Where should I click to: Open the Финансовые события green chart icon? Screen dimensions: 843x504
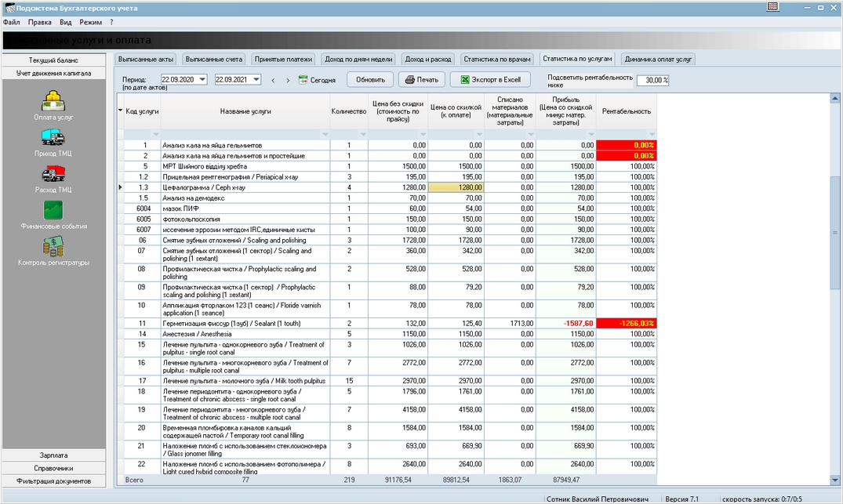tap(53, 210)
